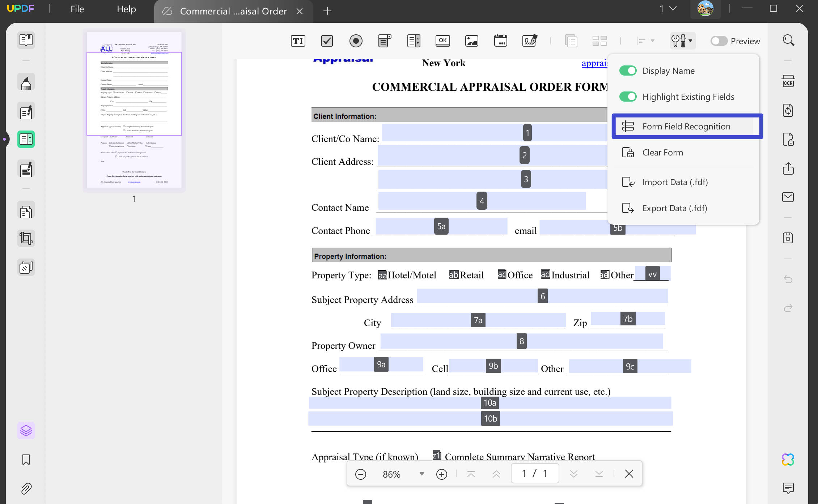
Task: Insert an image field
Action: coord(471,41)
